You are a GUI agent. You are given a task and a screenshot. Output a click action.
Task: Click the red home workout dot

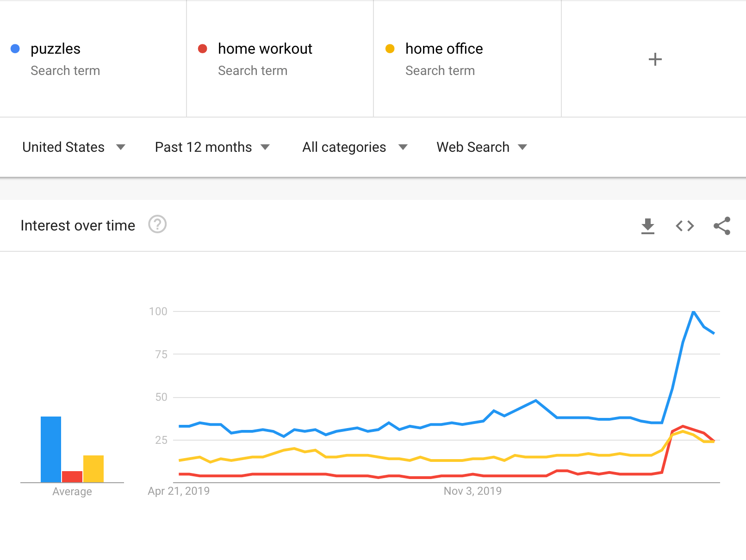pyautogui.click(x=203, y=49)
